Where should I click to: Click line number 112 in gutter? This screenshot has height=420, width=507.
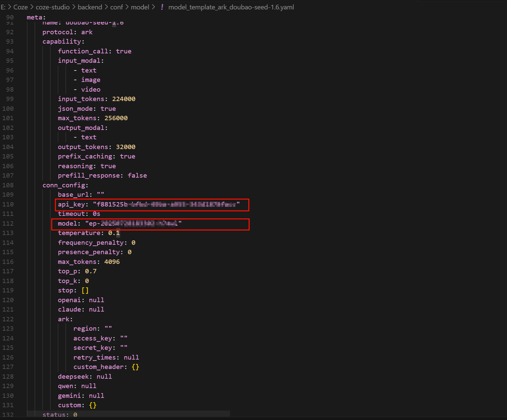click(x=8, y=224)
